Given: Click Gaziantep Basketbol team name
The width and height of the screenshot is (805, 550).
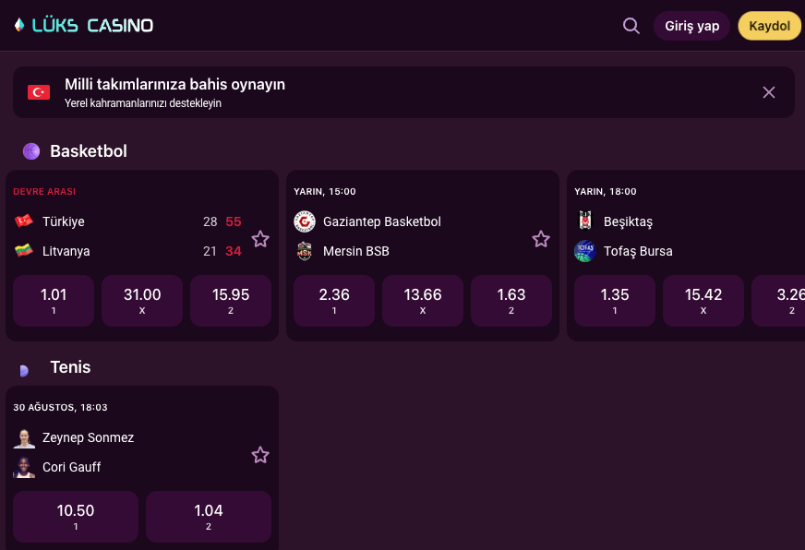Looking at the screenshot, I should point(382,222).
